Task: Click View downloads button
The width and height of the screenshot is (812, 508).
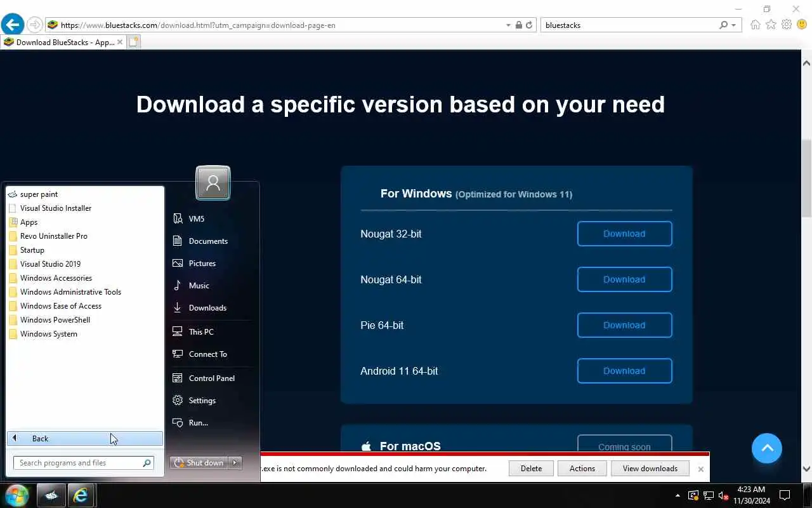Action: [x=650, y=469]
